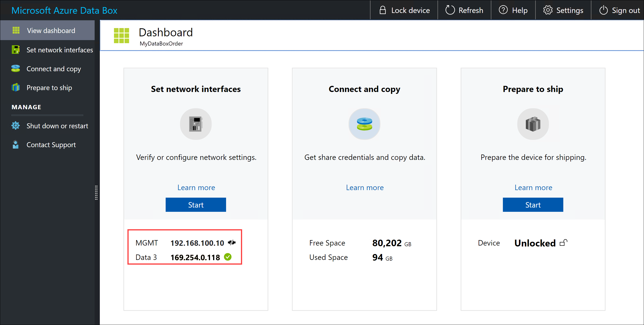Click the Connect and copy sidebar icon

pyautogui.click(x=15, y=68)
